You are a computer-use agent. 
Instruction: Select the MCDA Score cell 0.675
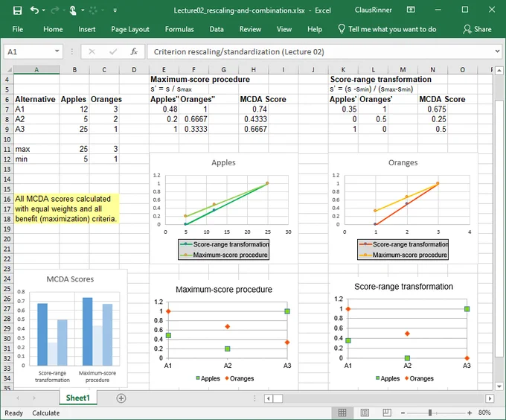(432, 109)
